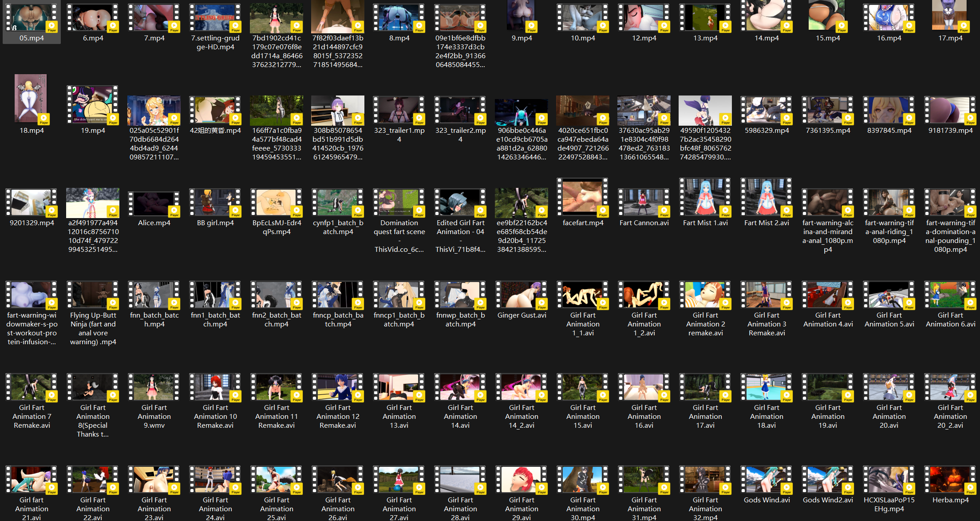Click the 5986329.mp4 video icon
This screenshot has width=980, height=521.
(767, 110)
